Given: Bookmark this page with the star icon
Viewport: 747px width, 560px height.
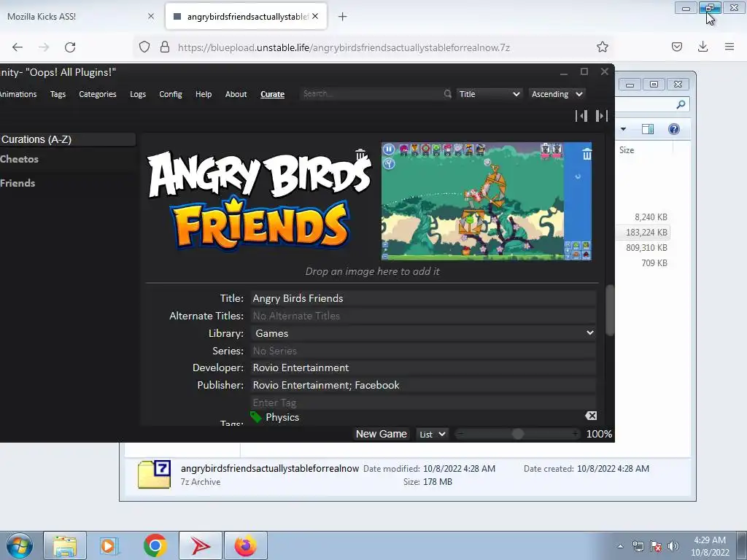Looking at the screenshot, I should tap(602, 47).
